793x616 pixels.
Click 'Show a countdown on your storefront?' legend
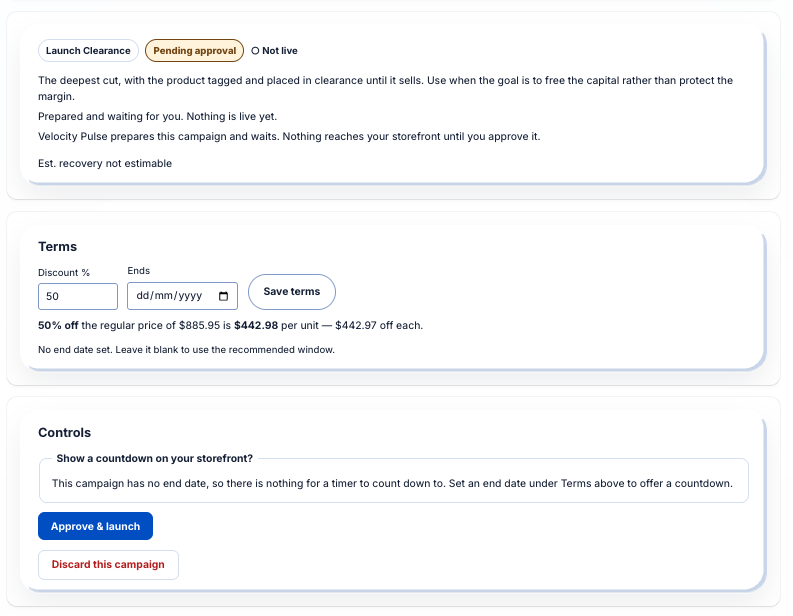tap(155, 458)
